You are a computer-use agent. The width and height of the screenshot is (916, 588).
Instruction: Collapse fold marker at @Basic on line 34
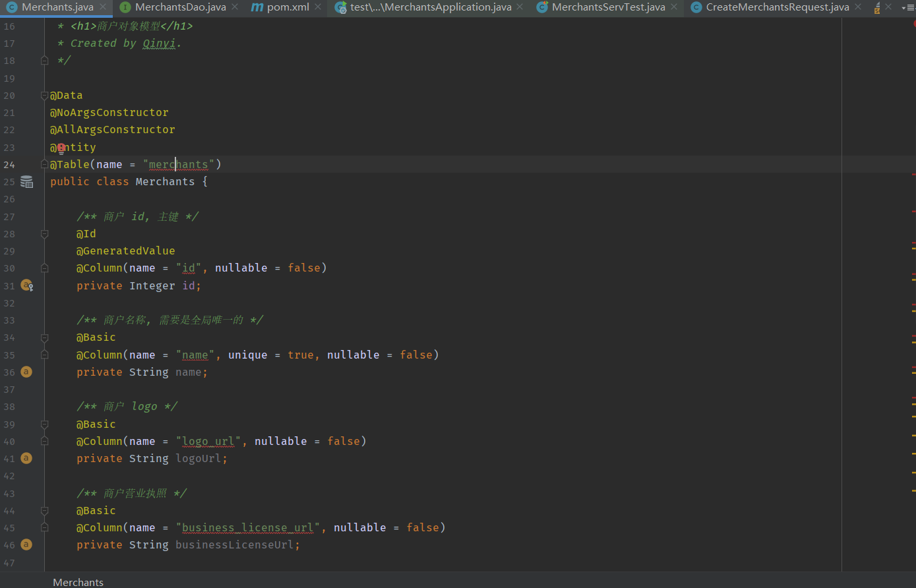(44, 338)
